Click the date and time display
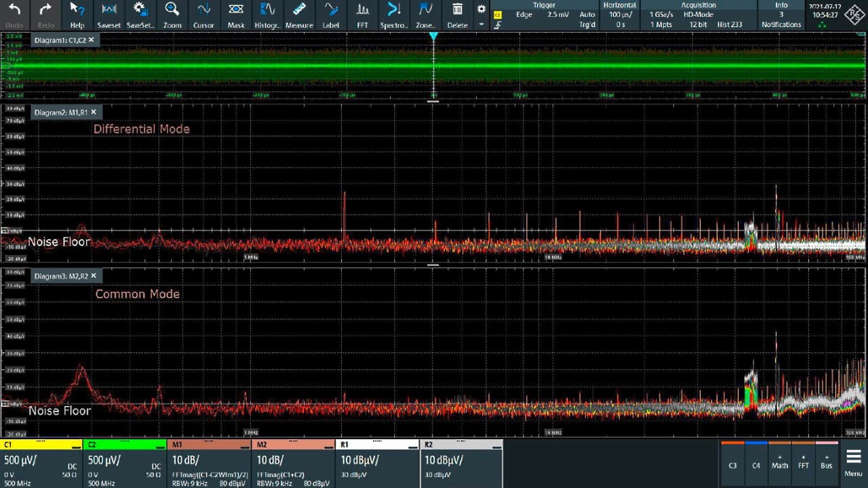The width and height of the screenshot is (868, 488). (824, 11)
